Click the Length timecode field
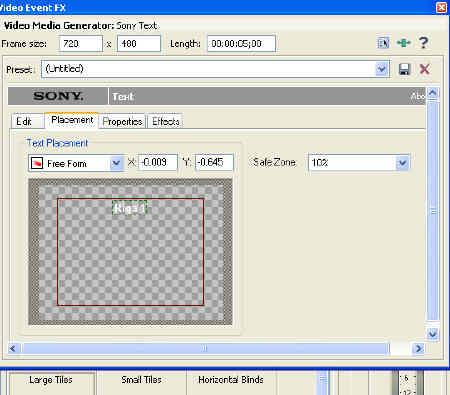 (x=241, y=44)
